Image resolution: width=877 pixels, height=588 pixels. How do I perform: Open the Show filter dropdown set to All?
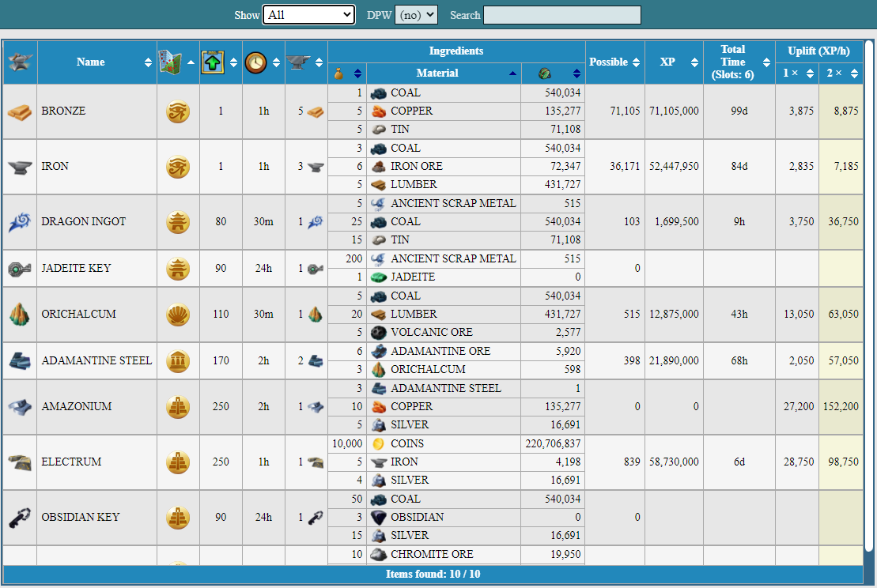click(x=308, y=15)
